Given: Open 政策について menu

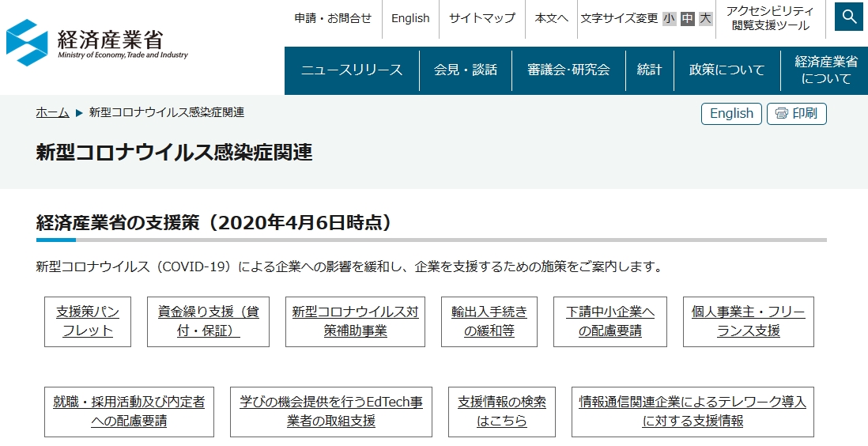Looking at the screenshot, I should tap(726, 70).
